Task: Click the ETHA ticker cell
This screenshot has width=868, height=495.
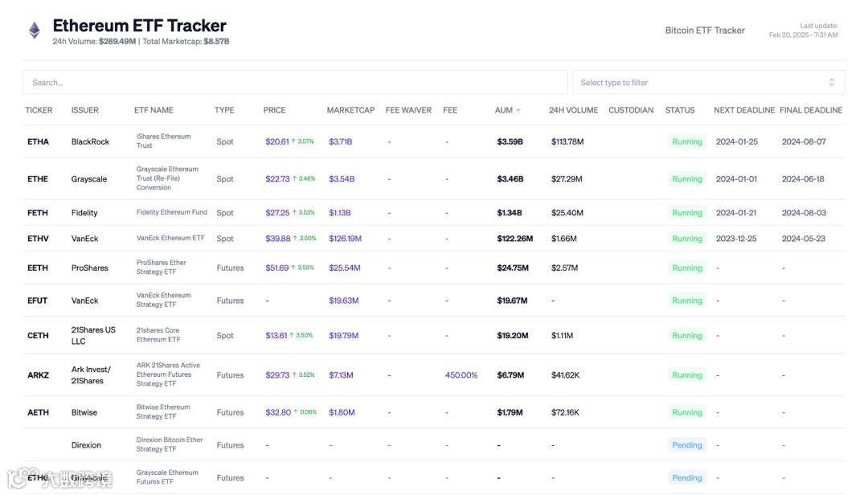Action: pos(39,141)
